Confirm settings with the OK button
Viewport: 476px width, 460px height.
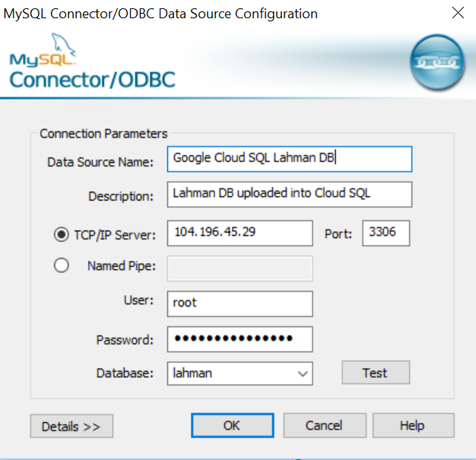point(232,426)
